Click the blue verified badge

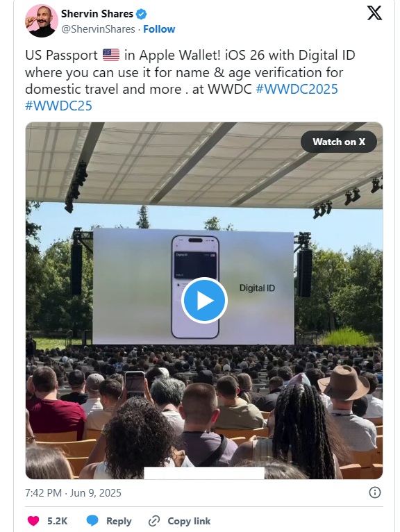point(142,14)
